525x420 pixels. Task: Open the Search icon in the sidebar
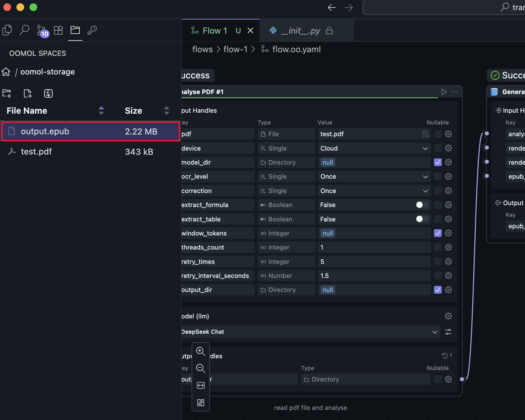[x=24, y=30]
